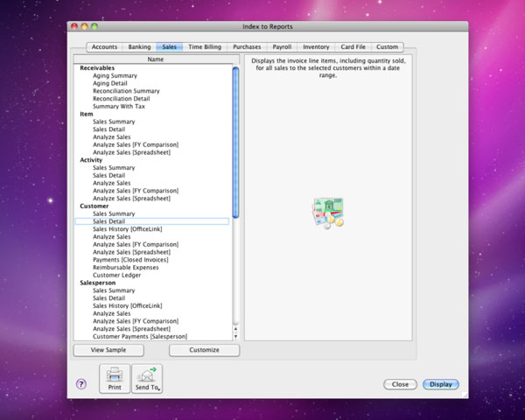Image resolution: width=525 pixels, height=420 pixels.
Task: Select Aging Detail report
Action: click(110, 83)
